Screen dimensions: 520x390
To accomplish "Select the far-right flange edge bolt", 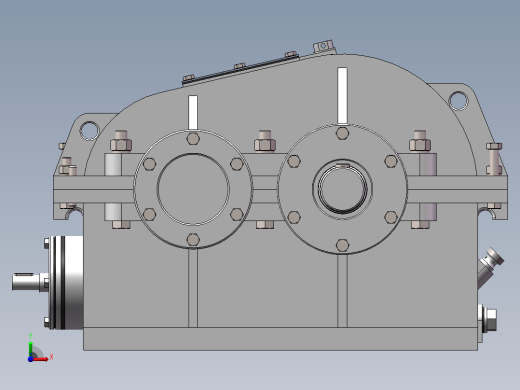I will pos(494,158).
